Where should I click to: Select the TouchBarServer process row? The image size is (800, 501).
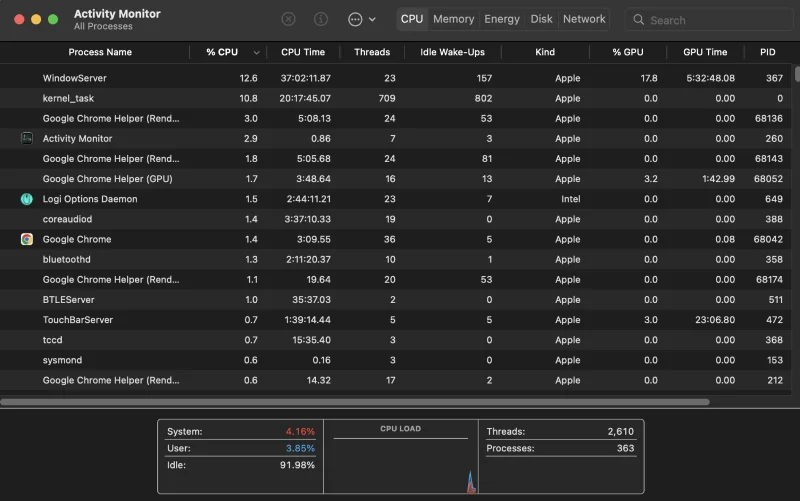point(396,320)
